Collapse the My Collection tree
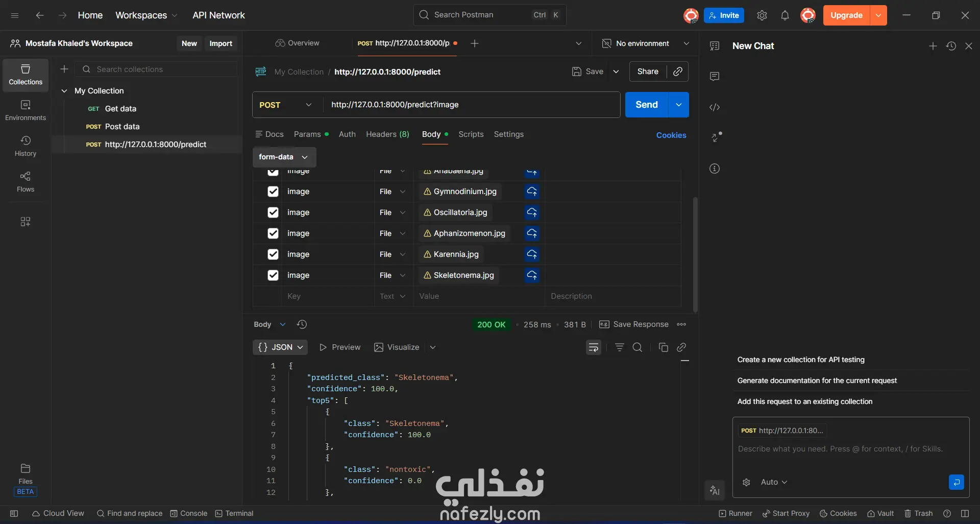Screen dimensions: 980x524 [x=64, y=91]
